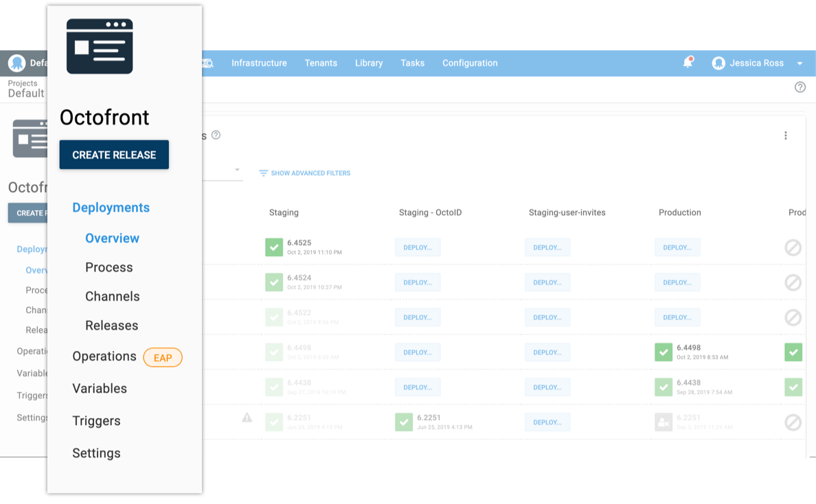Click the green checkmark for 6.4525 in Staging

point(273,247)
